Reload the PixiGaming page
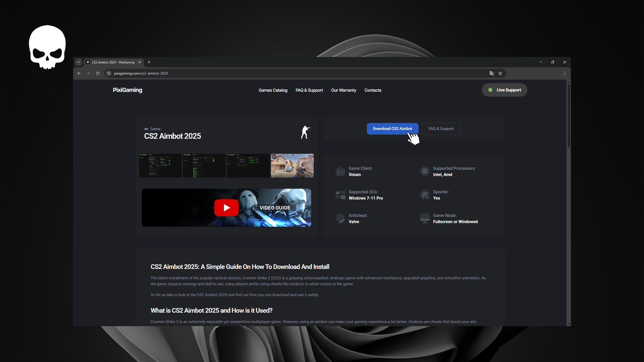This screenshot has width=644, height=362. pyautogui.click(x=98, y=73)
